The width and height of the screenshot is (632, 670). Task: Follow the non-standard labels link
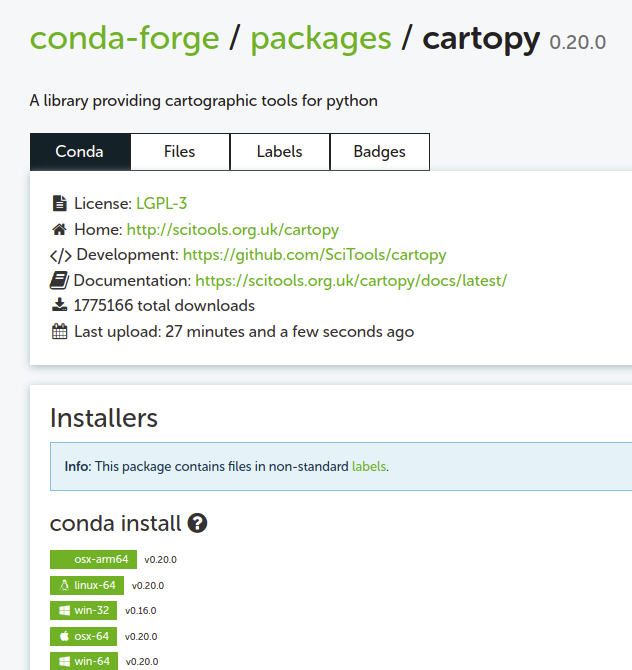pyautogui.click(x=369, y=466)
